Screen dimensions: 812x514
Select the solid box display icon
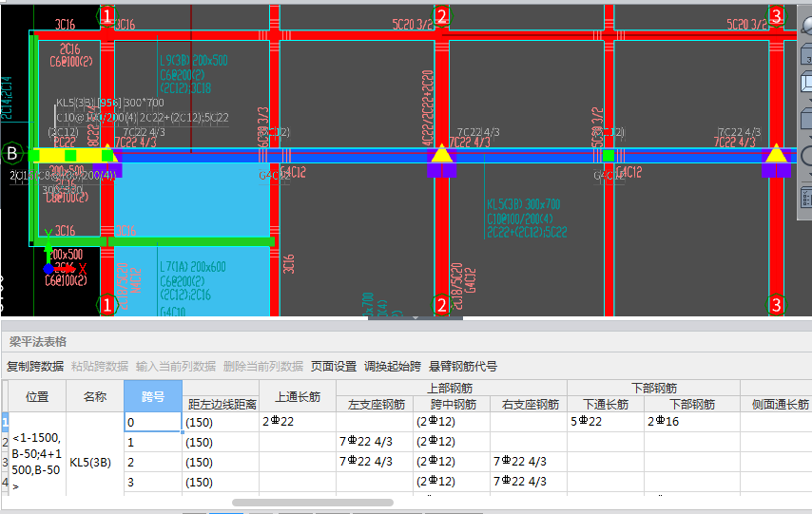tap(807, 118)
